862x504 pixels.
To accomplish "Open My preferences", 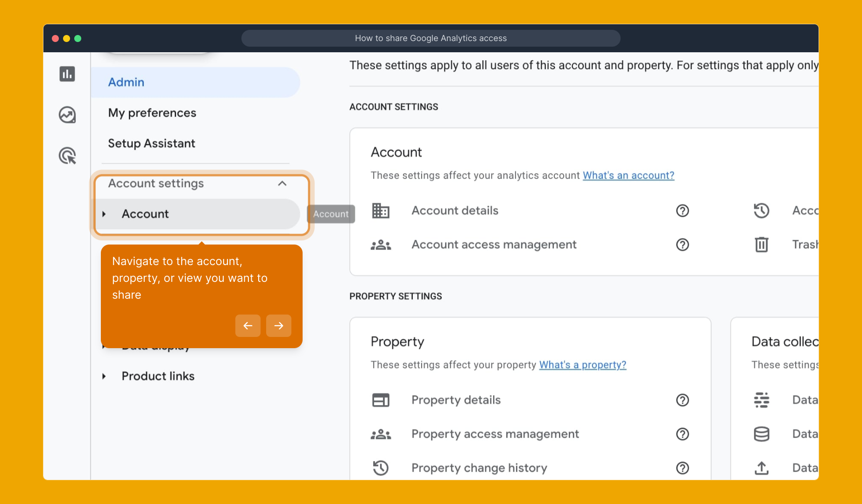I will click(x=152, y=112).
